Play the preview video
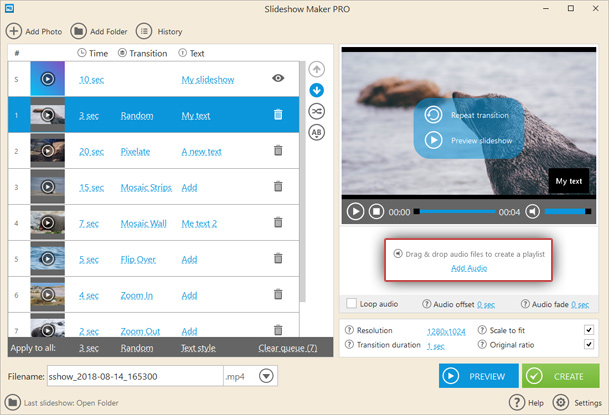 tap(355, 212)
